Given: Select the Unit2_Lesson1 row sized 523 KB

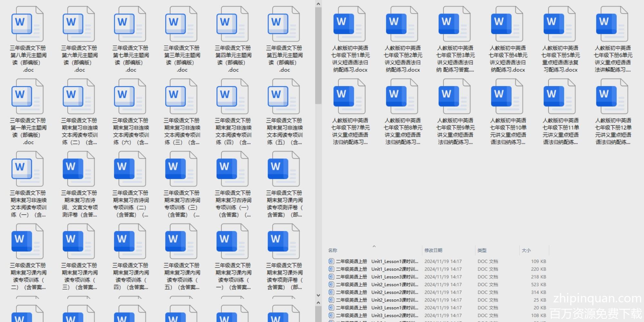Looking at the screenshot, I should [394, 285].
